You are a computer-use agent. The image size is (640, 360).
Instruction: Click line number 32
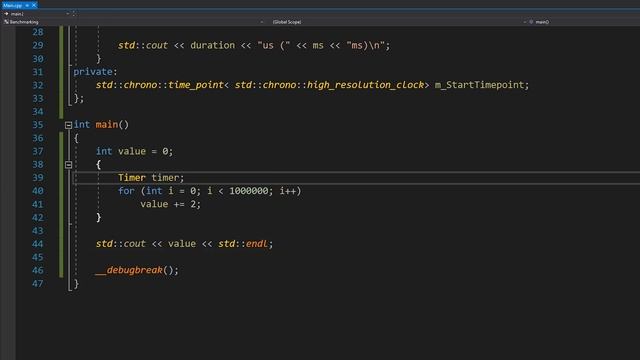coord(38,85)
